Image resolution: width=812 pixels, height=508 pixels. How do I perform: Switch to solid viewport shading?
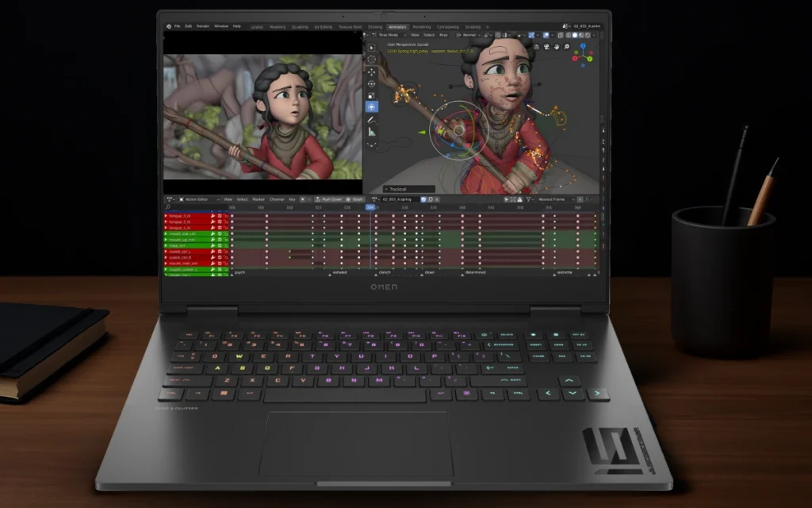pyautogui.click(x=575, y=35)
